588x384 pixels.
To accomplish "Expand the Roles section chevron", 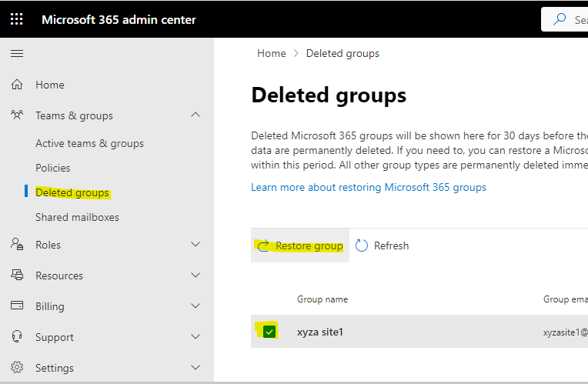I will click(195, 245).
